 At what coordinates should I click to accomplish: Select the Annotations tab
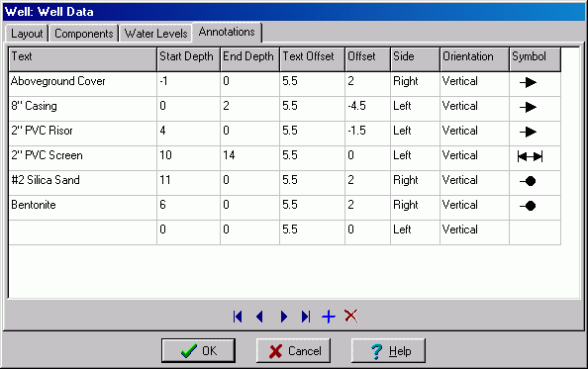tap(227, 33)
